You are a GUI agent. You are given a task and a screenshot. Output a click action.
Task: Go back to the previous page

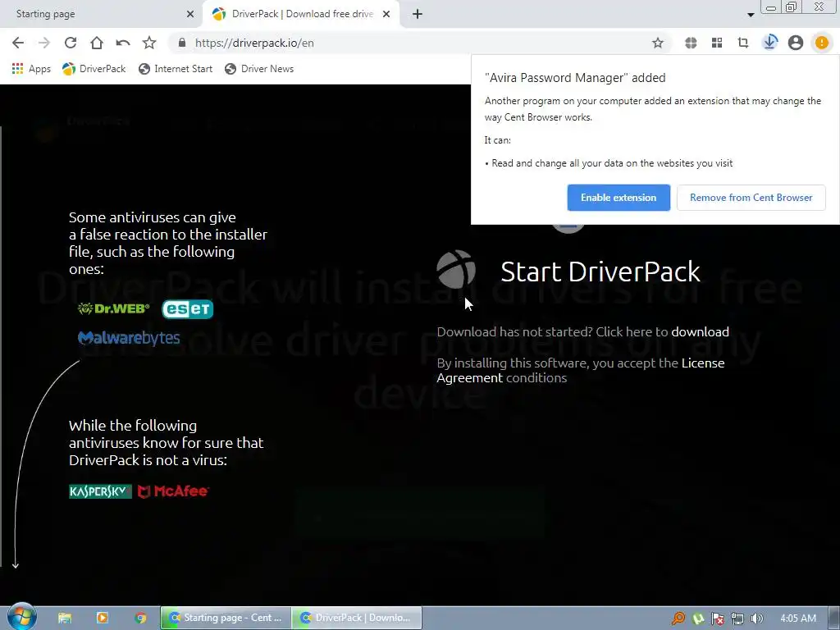tap(18, 43)
